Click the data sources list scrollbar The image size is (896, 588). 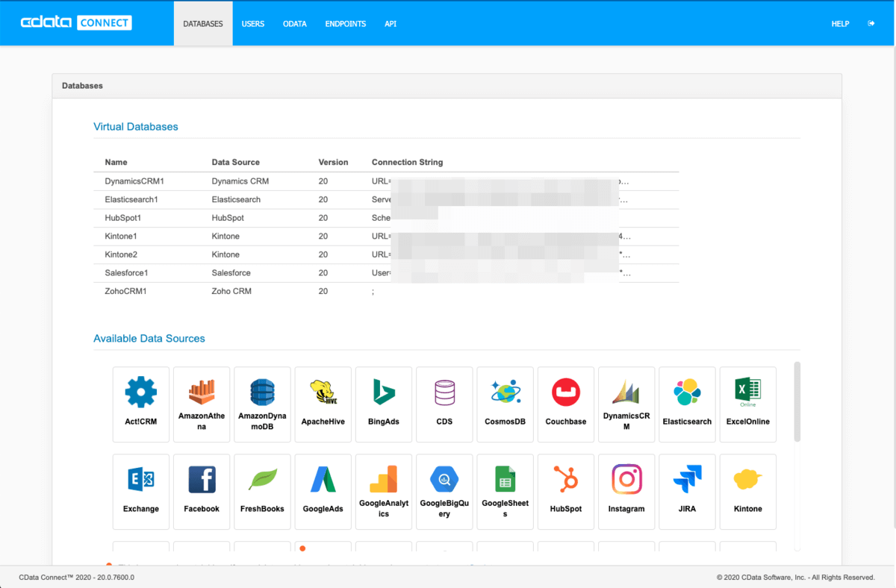(797, 401)
